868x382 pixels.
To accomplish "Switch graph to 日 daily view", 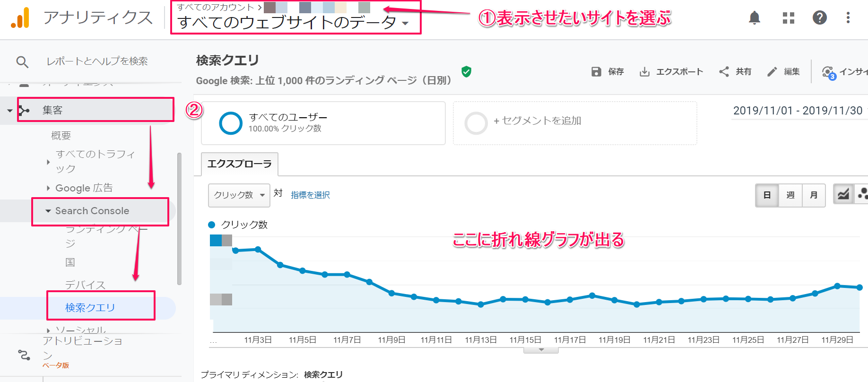I will [767, 195].
